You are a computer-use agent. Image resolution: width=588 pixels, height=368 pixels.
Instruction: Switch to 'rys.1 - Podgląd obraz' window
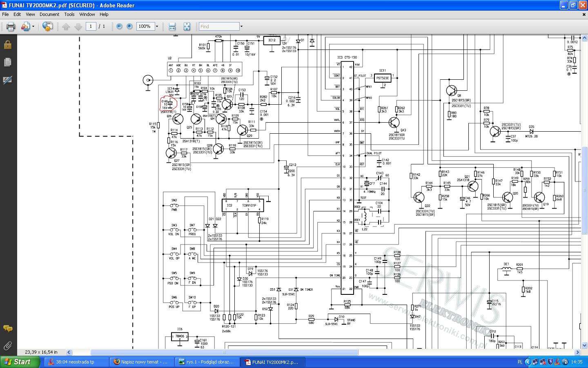point(206,362)
